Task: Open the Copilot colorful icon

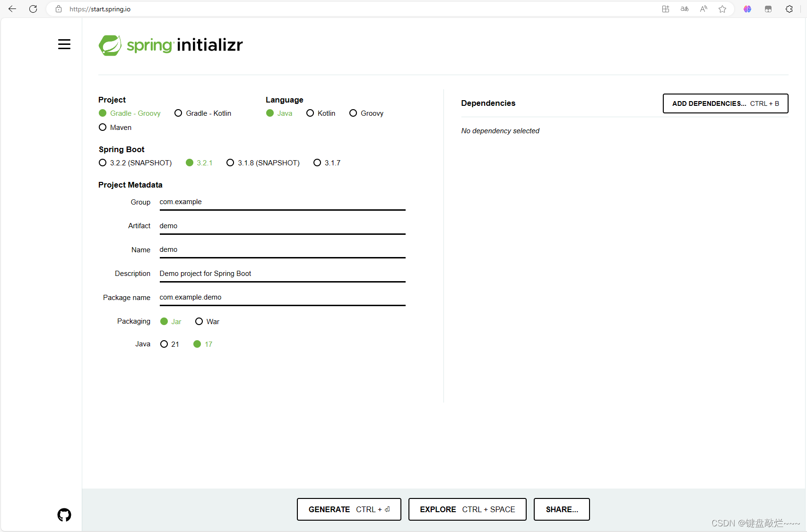Action: [x=747, y=9]
